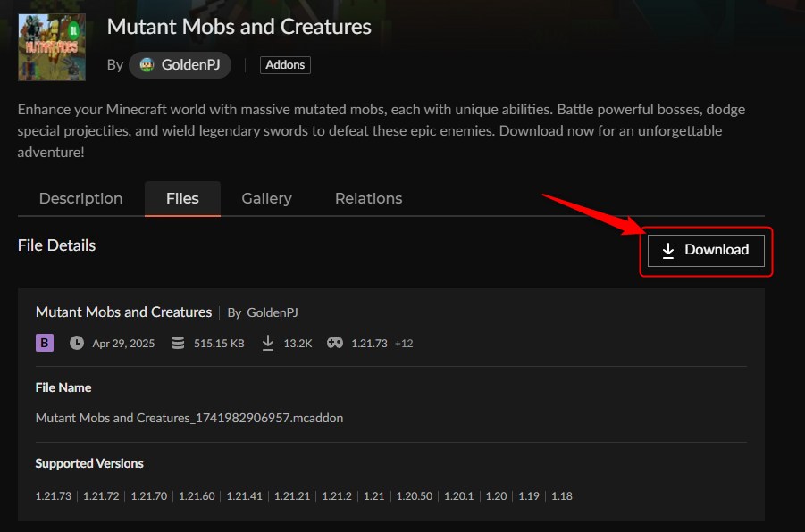Expand the +12 additional versions indicator

point(404,343)
